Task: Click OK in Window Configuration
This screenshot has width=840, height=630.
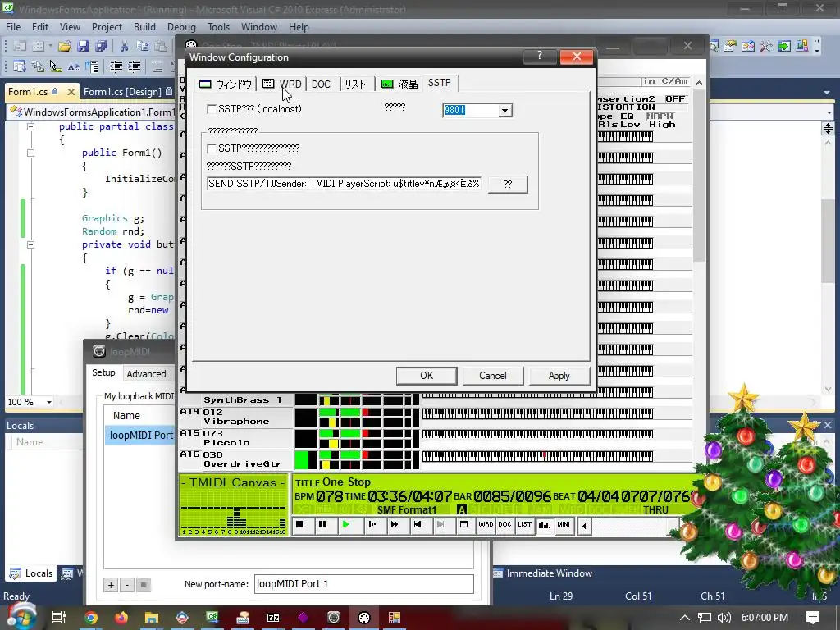Action: coord(427,376)
